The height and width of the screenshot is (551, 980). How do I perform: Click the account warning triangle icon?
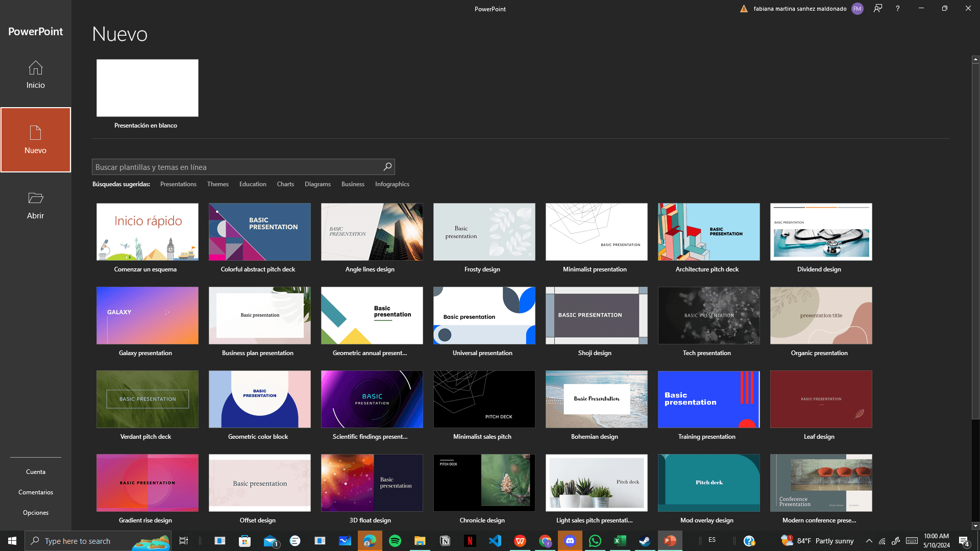(744, 9)
